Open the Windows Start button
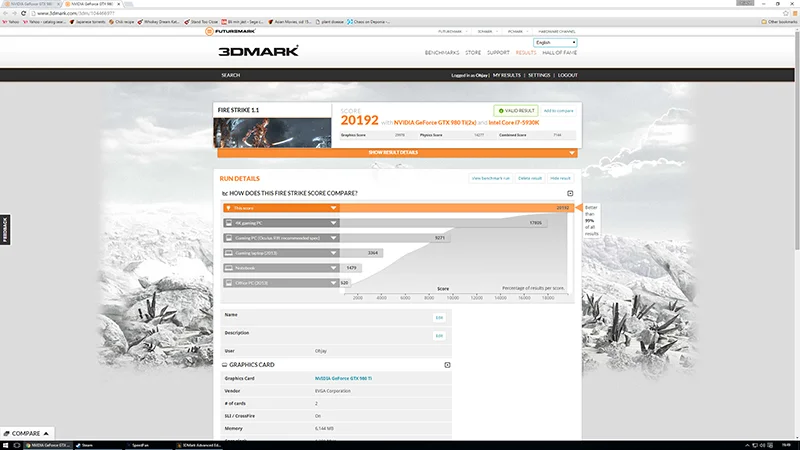800x450 pixels. pos(6,445)
